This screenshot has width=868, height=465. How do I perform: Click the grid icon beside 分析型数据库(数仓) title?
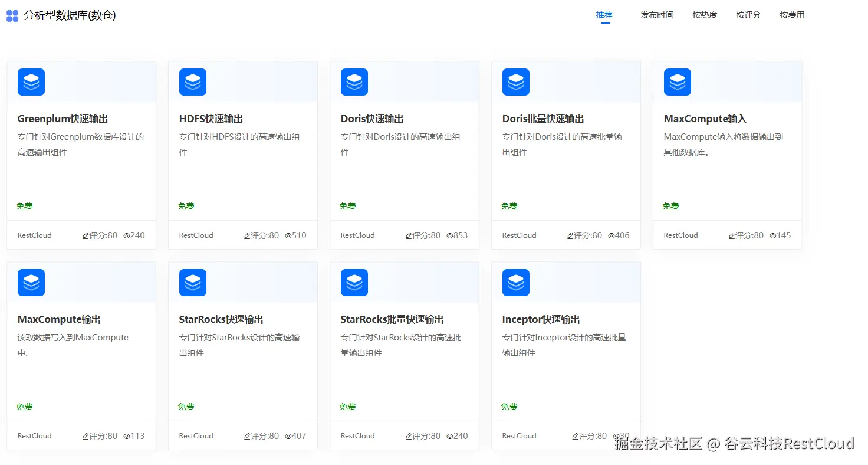[x=12, y=15]
